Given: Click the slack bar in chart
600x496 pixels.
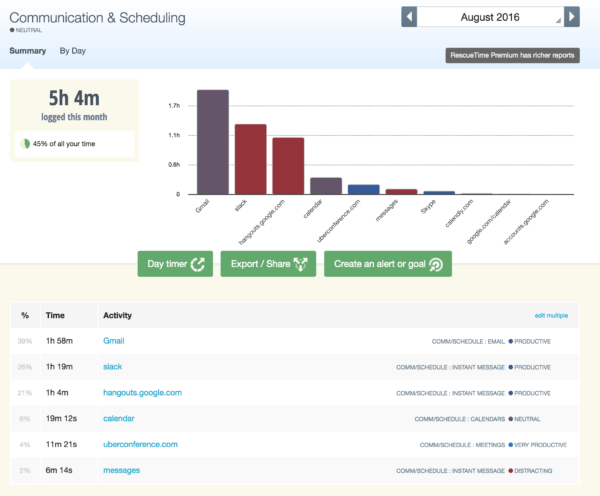Looking at the screenshot, I should coord(251,159).
